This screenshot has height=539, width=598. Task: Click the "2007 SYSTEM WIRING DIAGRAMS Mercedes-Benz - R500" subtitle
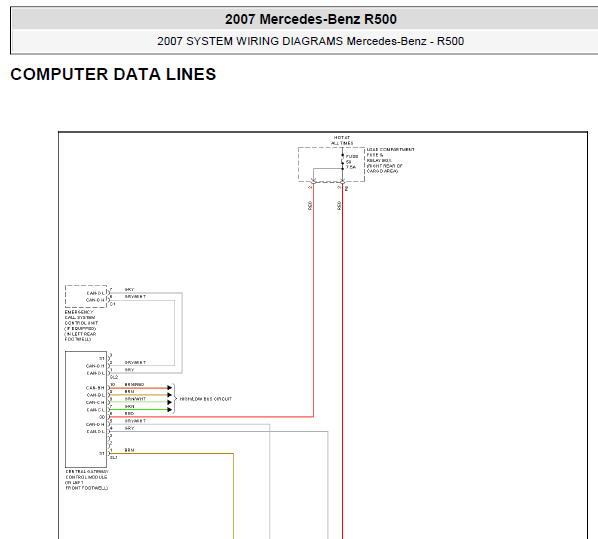310,41
